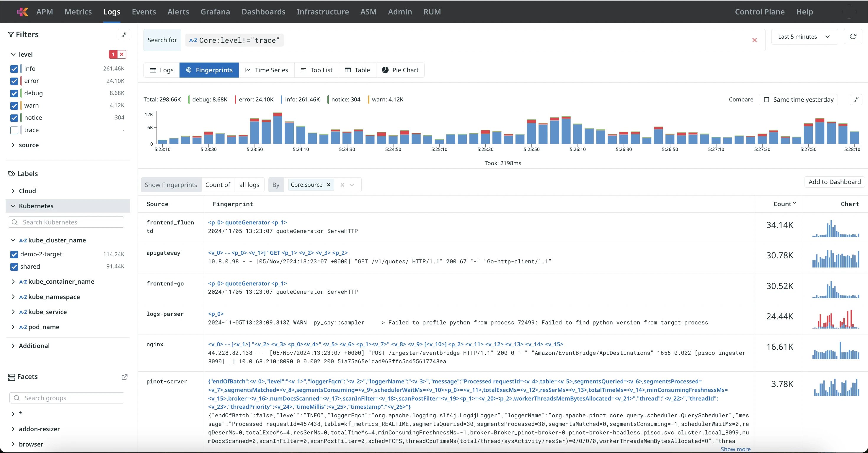Expand kube_container_name group

point(13,281)
